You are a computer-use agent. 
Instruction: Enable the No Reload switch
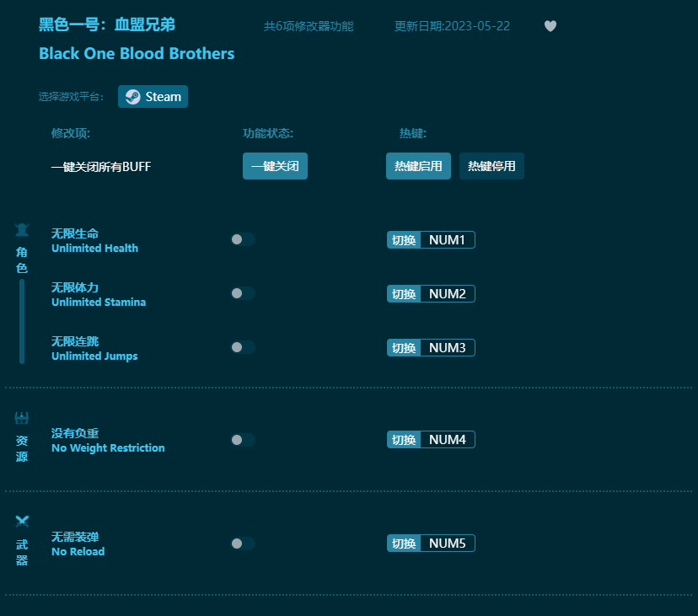[243, 543]
